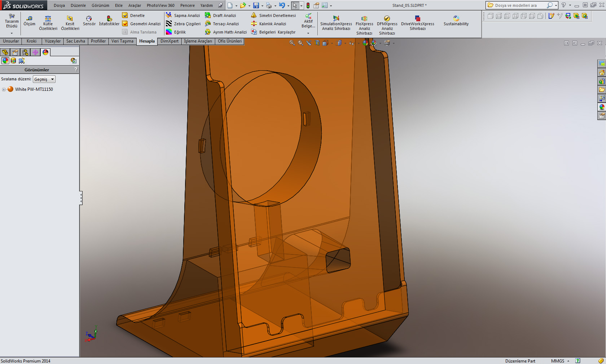The image size is (606, 364).
Task: Open the Sustainability tool
Action: 456,21
